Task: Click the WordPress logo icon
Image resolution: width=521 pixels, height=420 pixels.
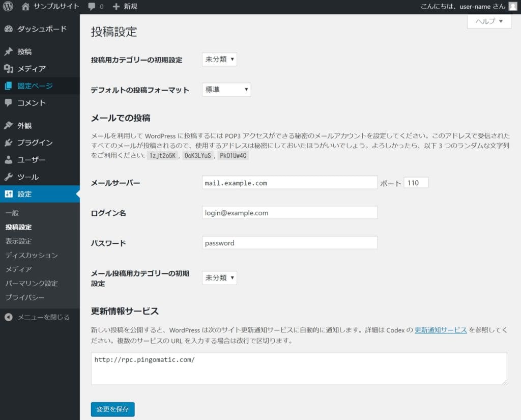Action: (8, 6)
